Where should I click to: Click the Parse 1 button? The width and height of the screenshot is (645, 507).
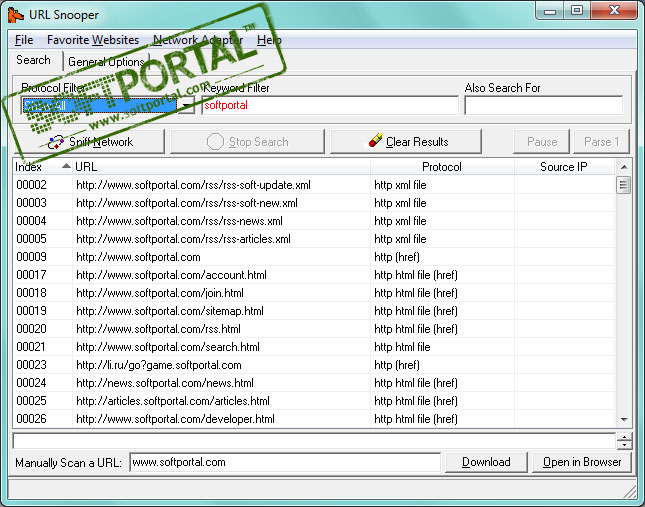[601, 142]
